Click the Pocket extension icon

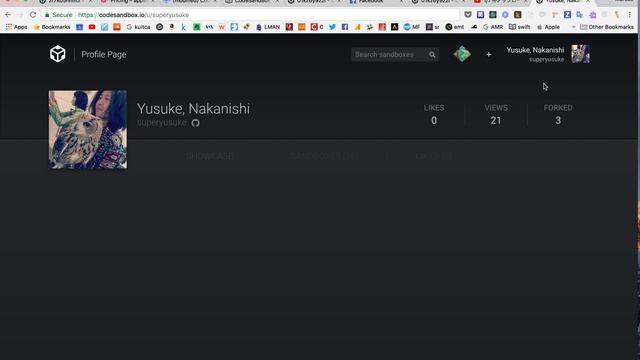(468, 15)
